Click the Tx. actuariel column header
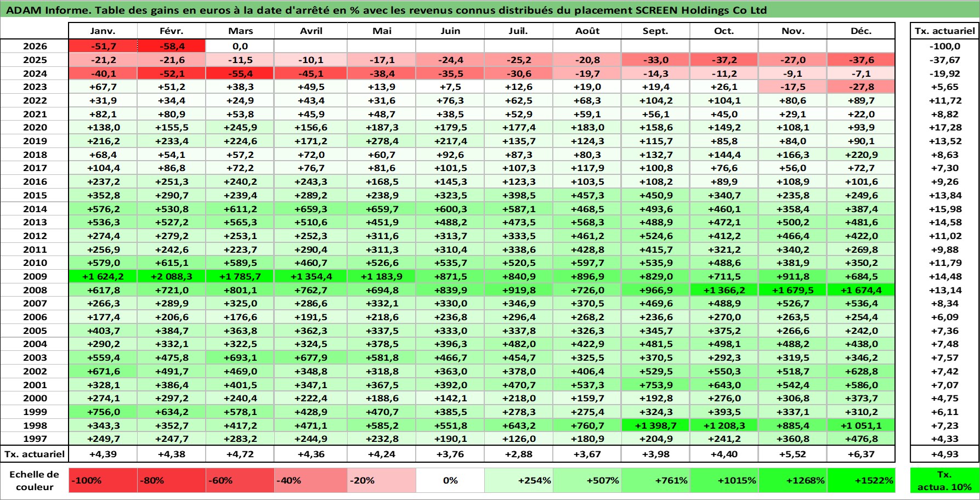The height and width of the screenshot is (500, 980). (945, 31)
